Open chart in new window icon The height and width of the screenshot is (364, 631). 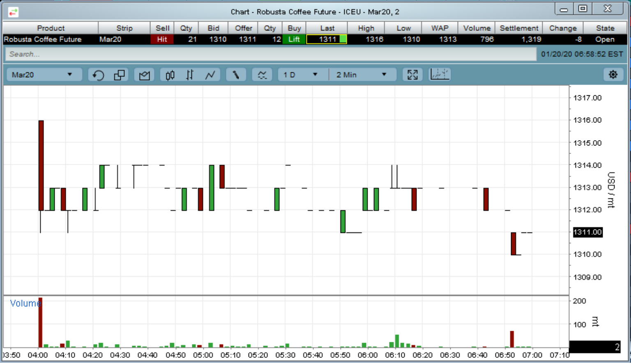[x=120, y=75]
